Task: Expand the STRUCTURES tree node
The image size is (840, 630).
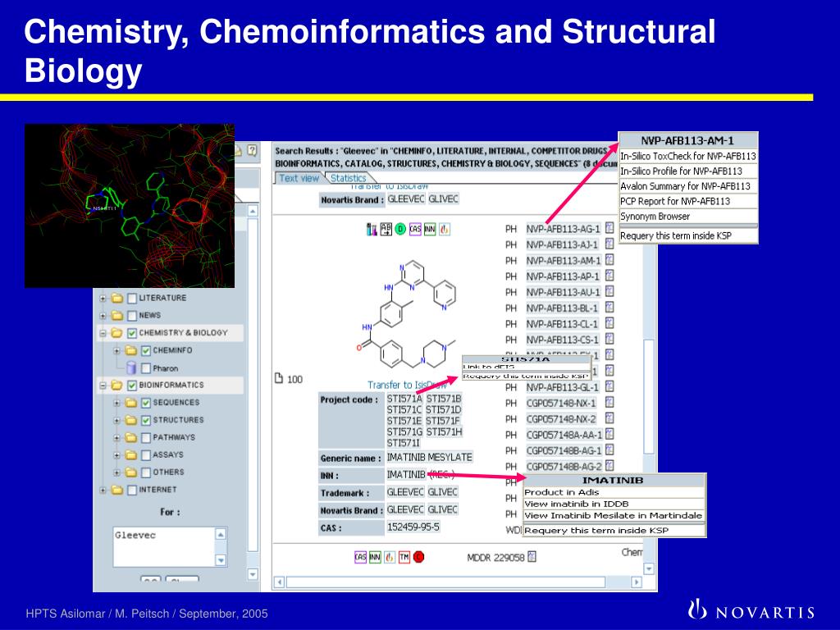Action: click(x=116, y=421)
